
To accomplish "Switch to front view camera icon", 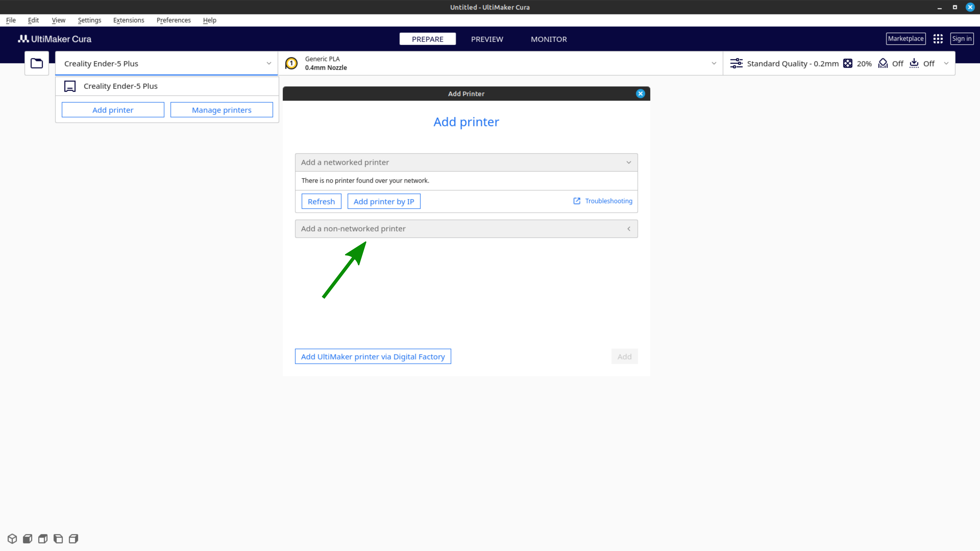I will click(27, 538).
